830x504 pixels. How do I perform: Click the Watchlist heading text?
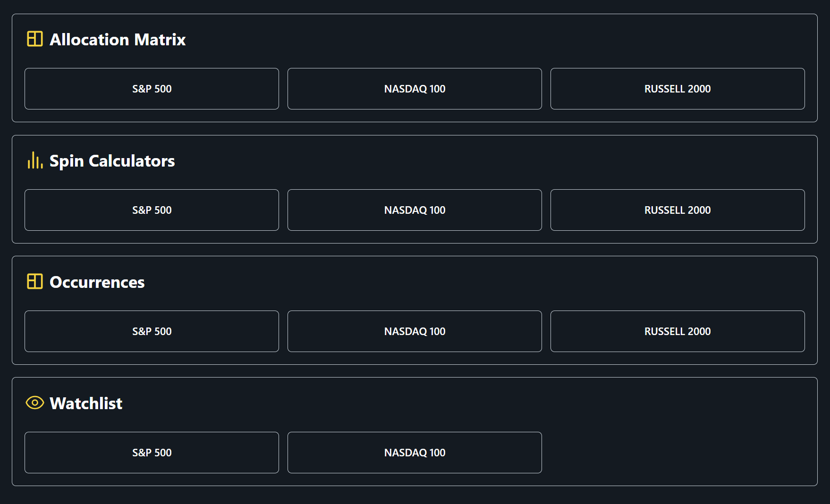[86, 403]
